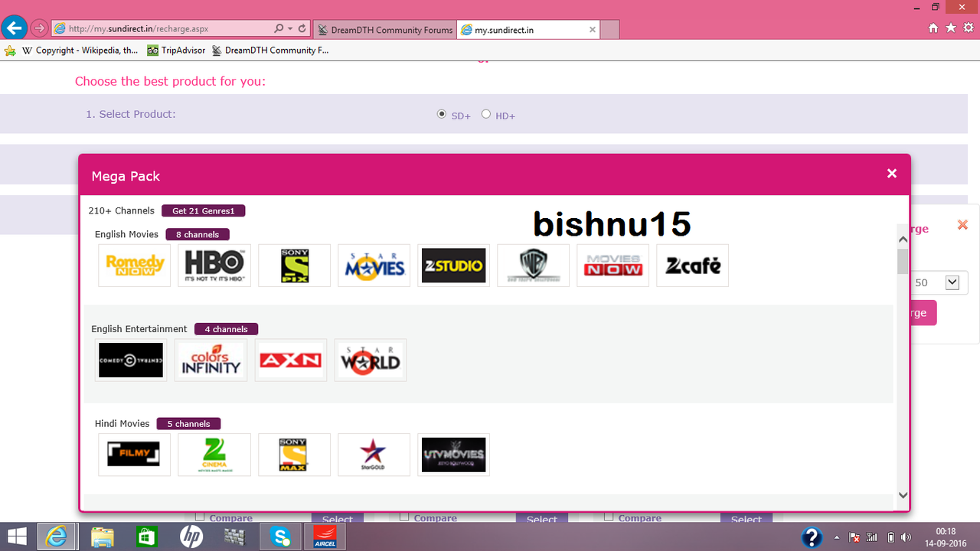Choose the Star World channel logo
The image size is (980, 551).
click(370, 360)
